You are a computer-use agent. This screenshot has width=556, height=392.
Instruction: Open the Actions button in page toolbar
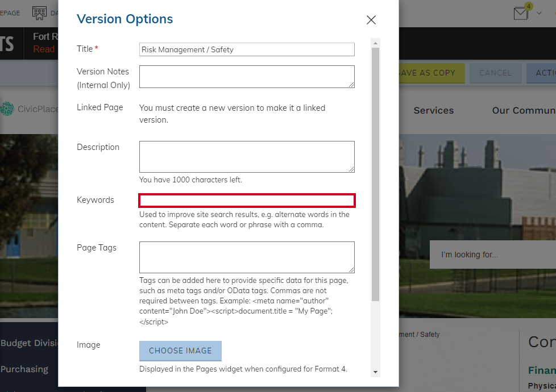click(x=541, y=73)
